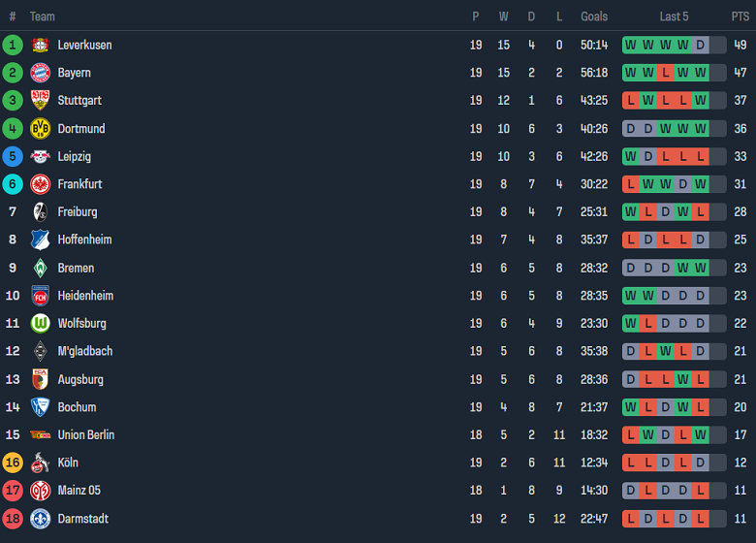Click Mainz 05 red position 17 badge
This screenshot has height=543, width=756.
(x=13, y=491)
